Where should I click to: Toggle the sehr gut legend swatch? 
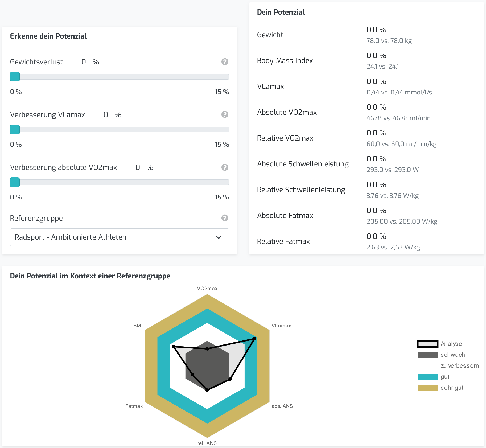click(x=427, y=388)
